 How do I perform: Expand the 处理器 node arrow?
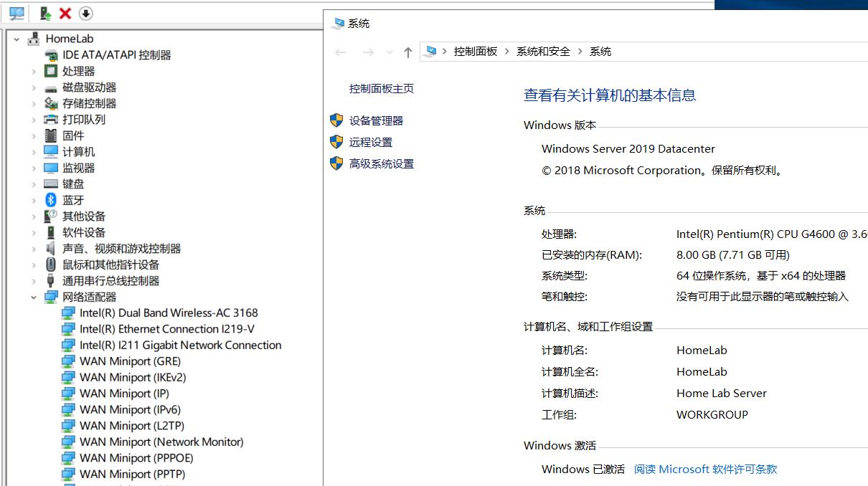point(34,71)
